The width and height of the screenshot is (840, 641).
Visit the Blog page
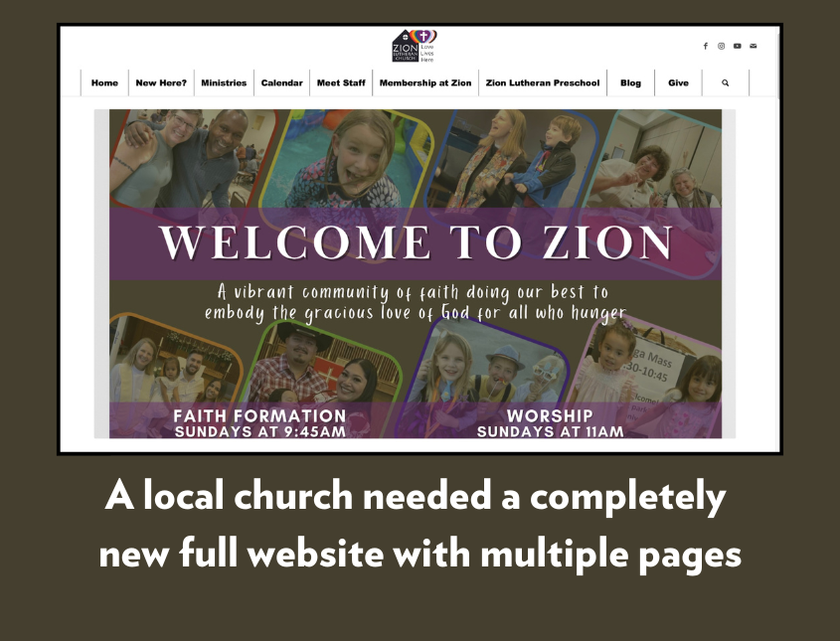tap(630, 83)
